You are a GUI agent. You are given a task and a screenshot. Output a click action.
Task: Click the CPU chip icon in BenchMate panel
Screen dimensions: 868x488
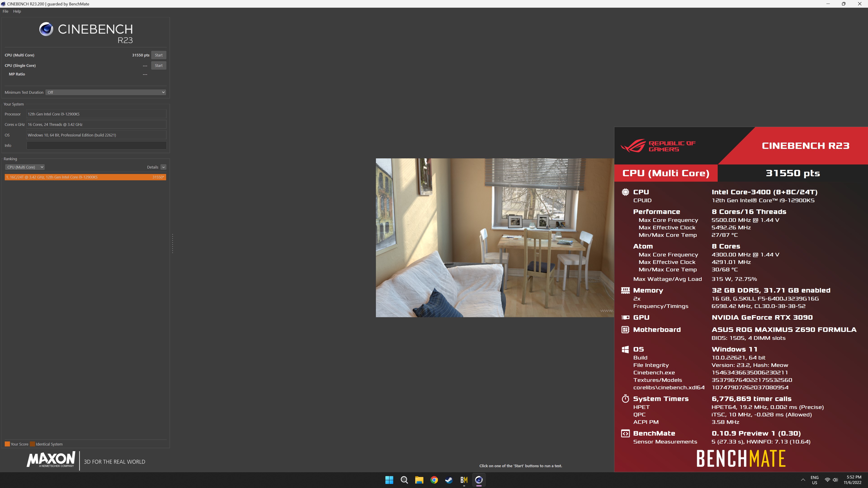625,192
